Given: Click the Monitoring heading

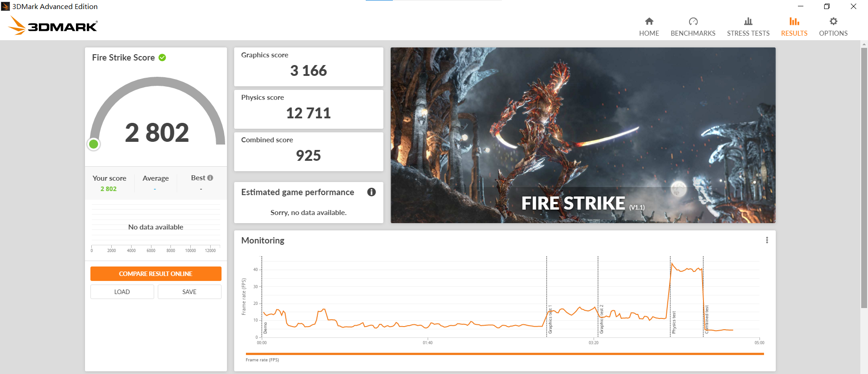Looking at the screenshot, I should click(263, 240).
